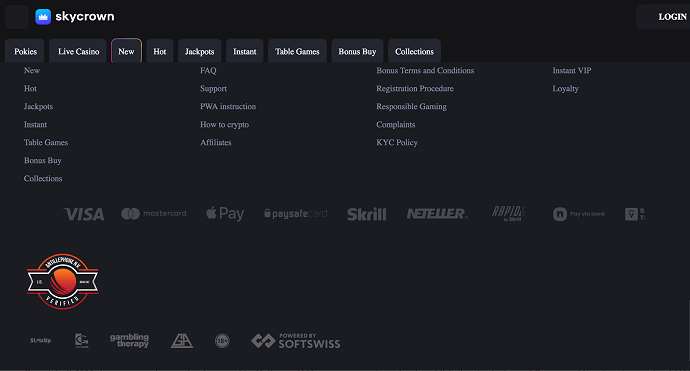Open the Responsible Gaming link

(411, 107)
